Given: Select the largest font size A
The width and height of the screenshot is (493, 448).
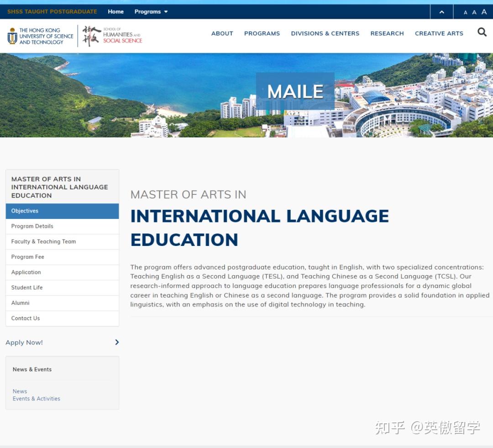Looking at the screenshot, I should (483, 12).
